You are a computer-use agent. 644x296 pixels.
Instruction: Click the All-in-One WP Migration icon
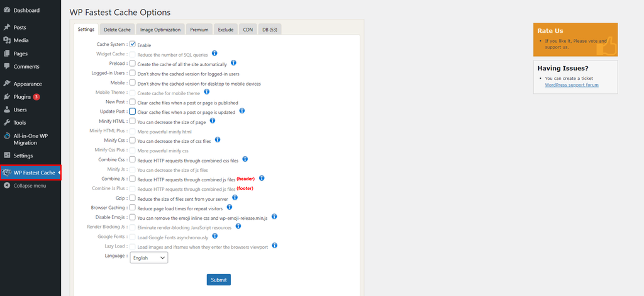pos(6,135)
